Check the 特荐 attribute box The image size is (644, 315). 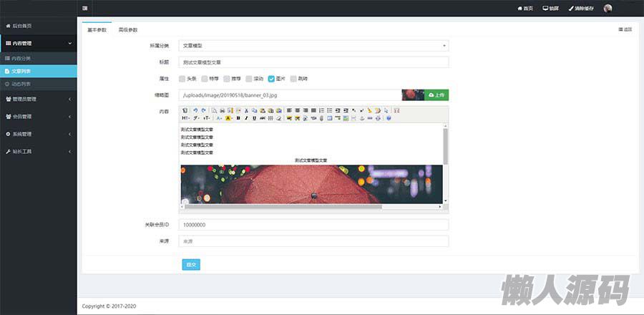pos(205,79)
